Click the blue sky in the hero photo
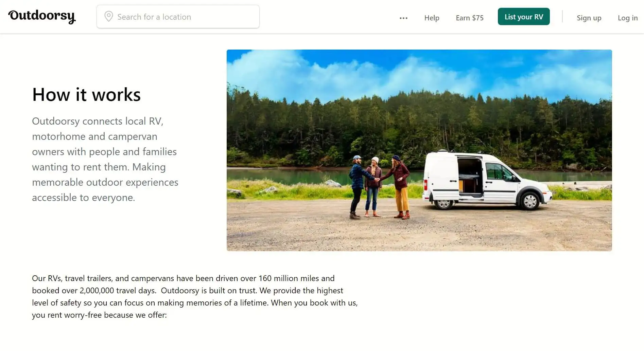Screen dimensions: 644x351 419,71
